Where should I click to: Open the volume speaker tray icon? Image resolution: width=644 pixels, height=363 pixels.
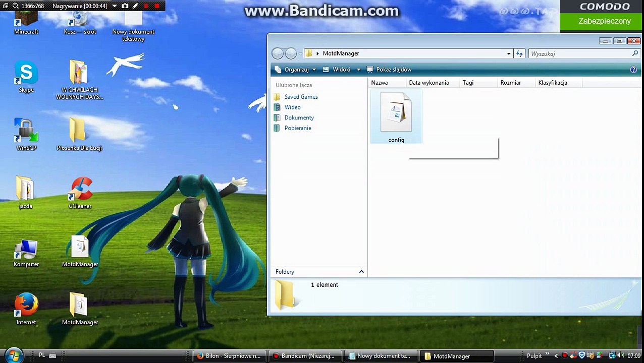621,356
